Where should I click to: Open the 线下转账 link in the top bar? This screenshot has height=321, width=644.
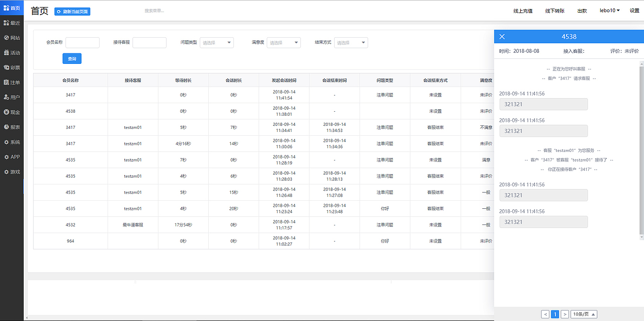click(555, 11)
